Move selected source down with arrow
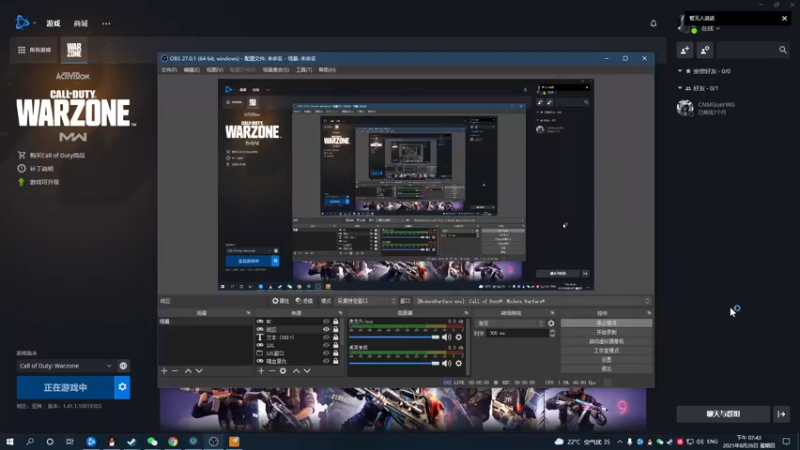The width and height of the screenshot is (800, 450). (x=307, y=371)
